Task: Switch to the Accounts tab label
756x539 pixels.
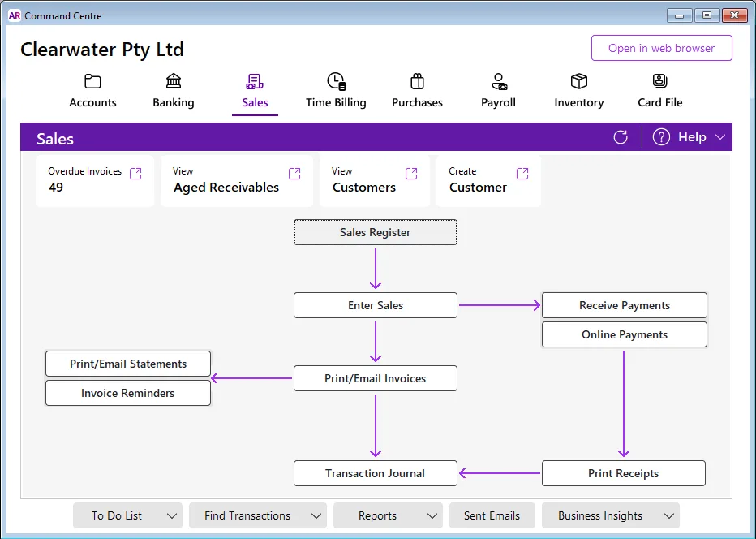Action: (92, 102)
